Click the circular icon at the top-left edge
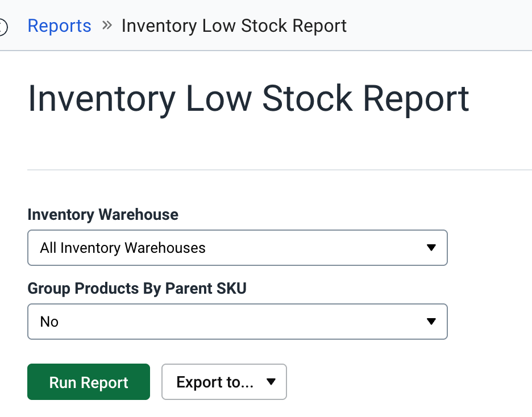532x417 pixels. pos(2,25)
